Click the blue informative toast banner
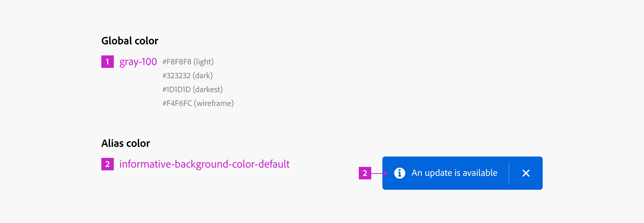The width and height of the screenshot is (644, 223). (462, 173)
